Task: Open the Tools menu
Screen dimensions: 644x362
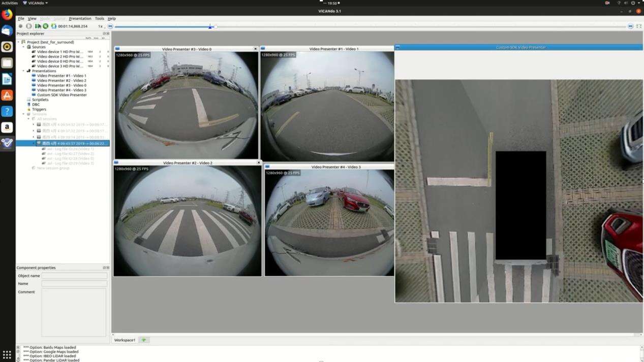Action: coord(99,18)
